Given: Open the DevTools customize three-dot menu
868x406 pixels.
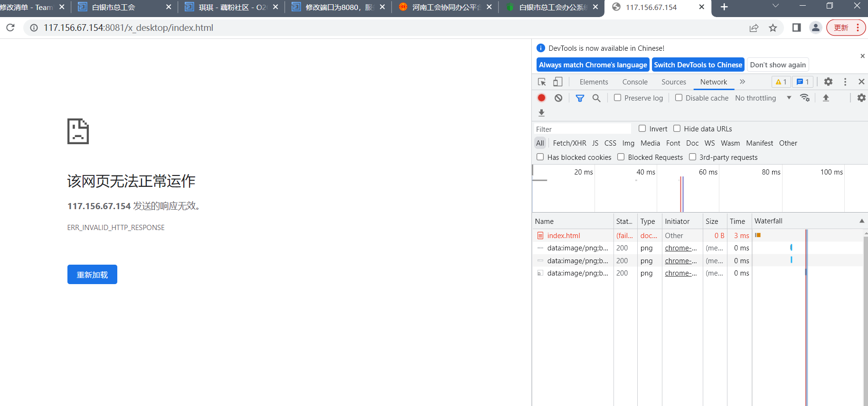Looking at the screenshot, I should tap(845, 82).
